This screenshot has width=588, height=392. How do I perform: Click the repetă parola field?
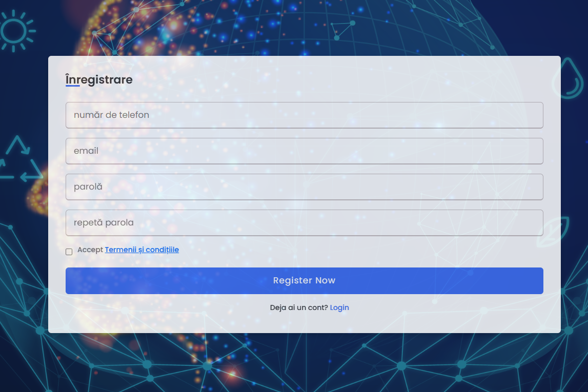coord(304,222)
